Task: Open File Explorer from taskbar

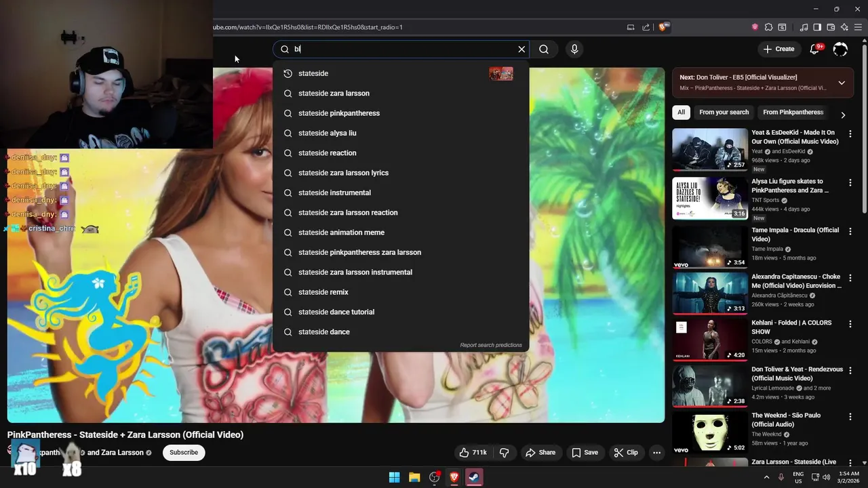Action: point(414,477)
